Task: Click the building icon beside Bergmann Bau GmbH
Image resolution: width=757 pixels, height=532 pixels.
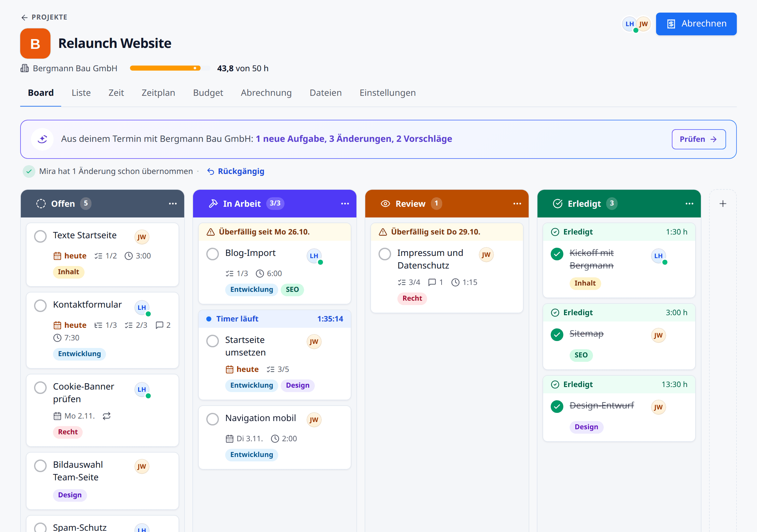Action: click(x=25, y=68)
